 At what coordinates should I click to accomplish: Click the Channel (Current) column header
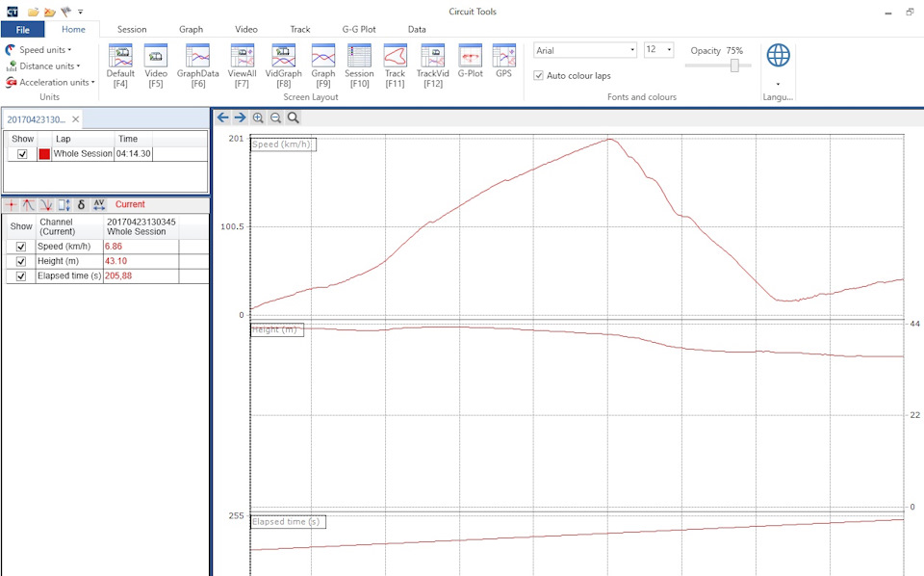tap(69, 227)
